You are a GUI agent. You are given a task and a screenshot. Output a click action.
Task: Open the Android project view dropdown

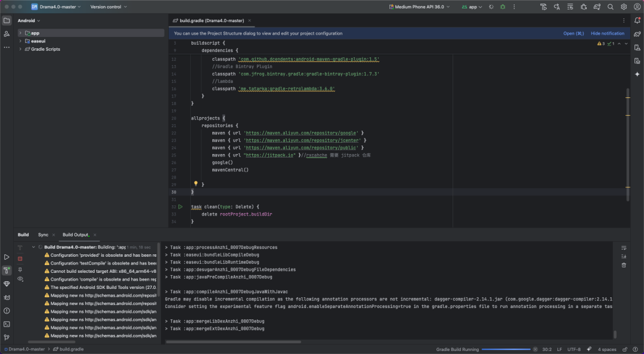tap(29, 20)
